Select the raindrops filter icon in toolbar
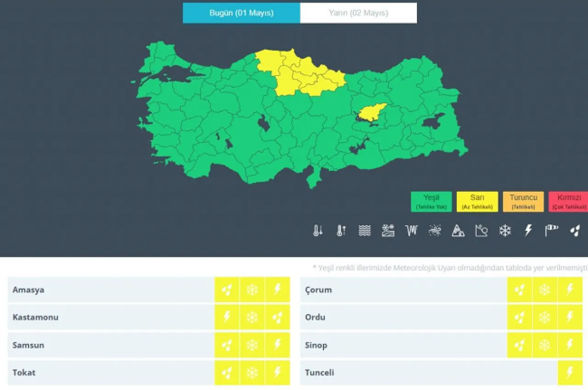This screenshot has width=588, height=390. (575, 230)
